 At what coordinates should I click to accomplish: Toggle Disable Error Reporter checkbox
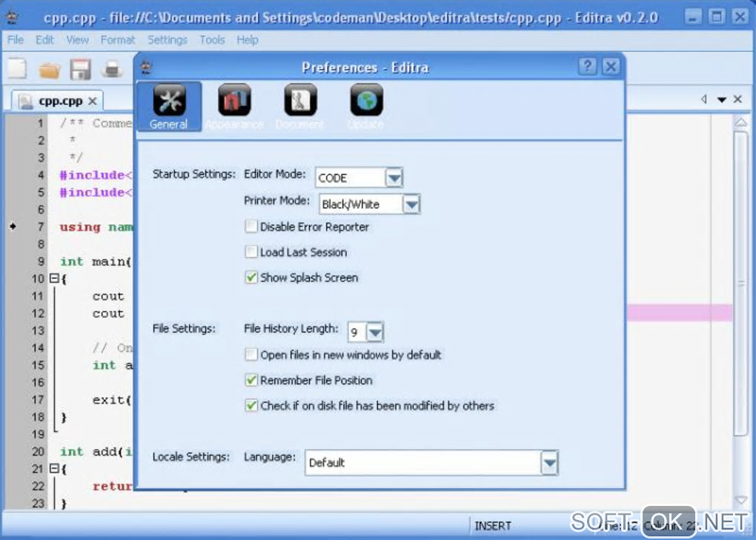pos(251,227)
